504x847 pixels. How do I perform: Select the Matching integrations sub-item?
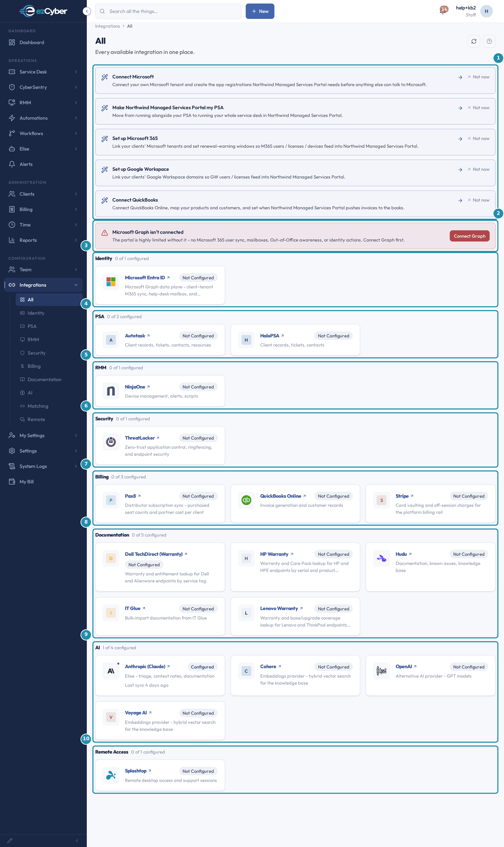click(49, 406)
